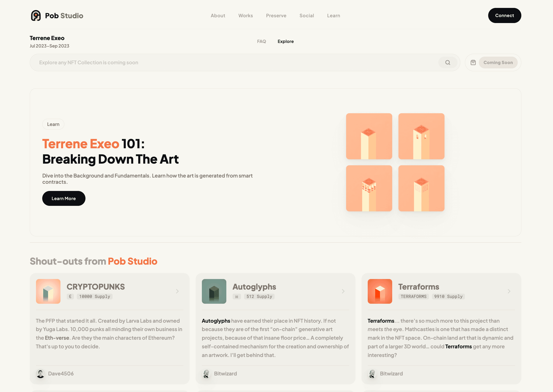Click the wallet/bag icon near Coming Soon
553x392 pixels.
click(x=473, y=62)
